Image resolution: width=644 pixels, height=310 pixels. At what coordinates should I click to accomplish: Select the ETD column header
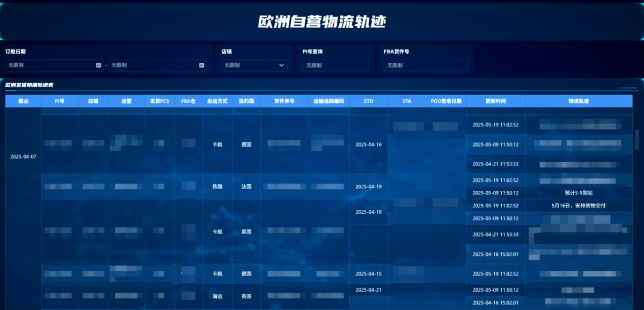coord(368,101)
